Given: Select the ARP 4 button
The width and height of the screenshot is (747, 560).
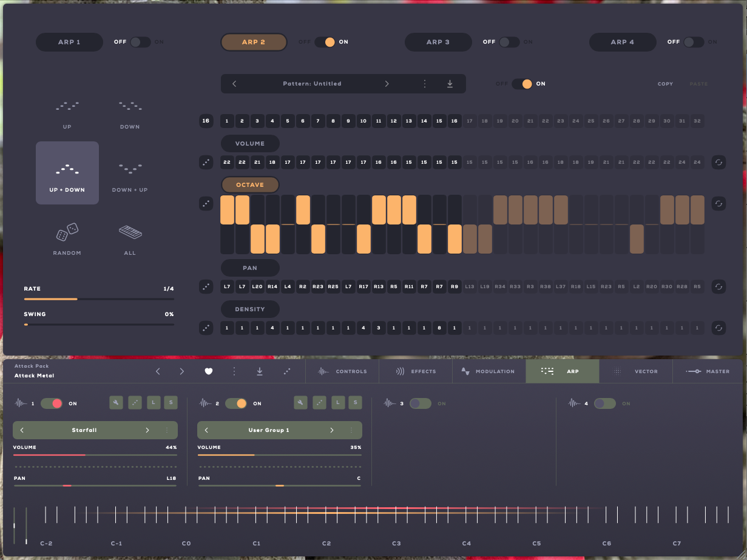Looking at the screenshot, I should tap(623, 42).
